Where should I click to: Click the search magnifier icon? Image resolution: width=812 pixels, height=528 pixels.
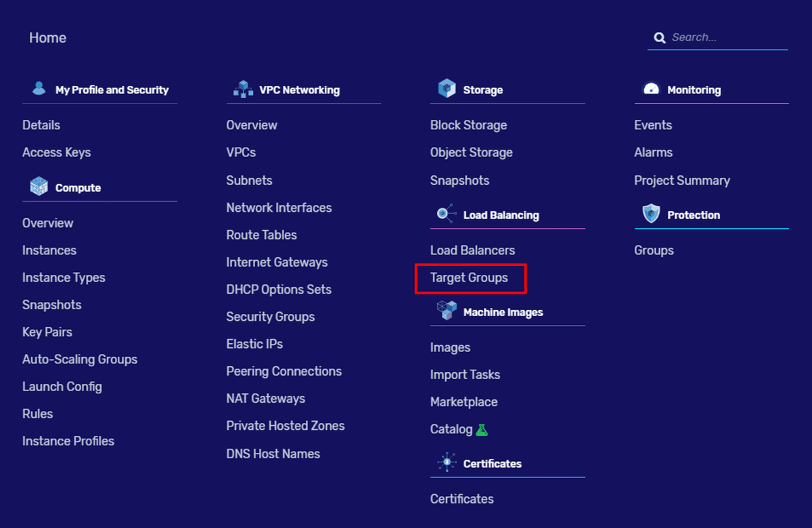click(659, 37)
